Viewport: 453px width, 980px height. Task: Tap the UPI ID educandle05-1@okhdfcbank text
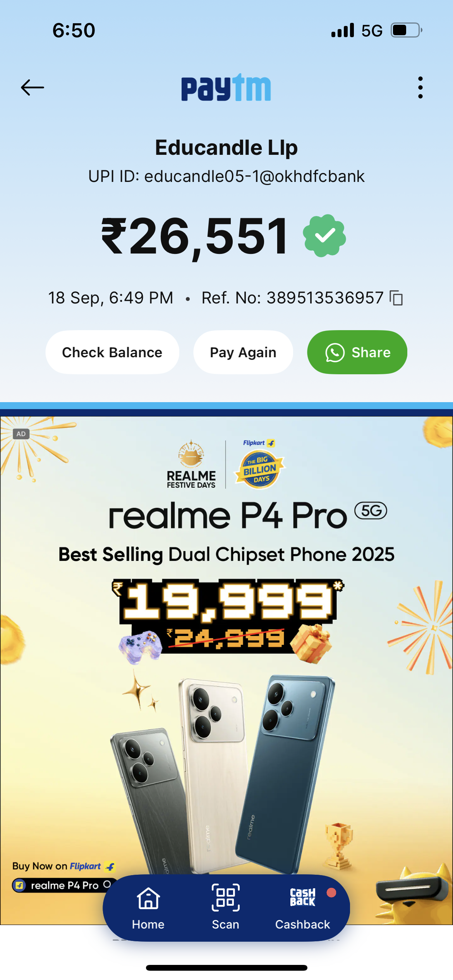click(226, 176)
